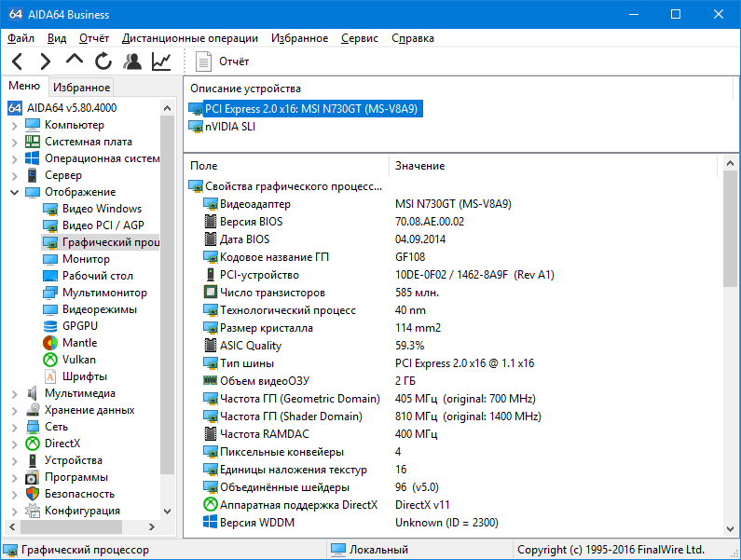The width and height of the screenshot is (741, 560).
Task: Select Рабочий стол tree item
Action: tap(98, 276)
